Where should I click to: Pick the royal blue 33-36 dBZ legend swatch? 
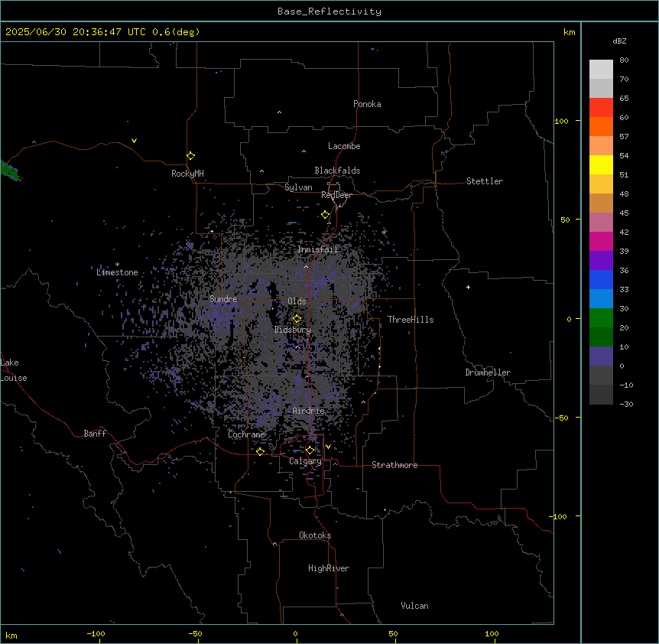(x=601, y=279)
